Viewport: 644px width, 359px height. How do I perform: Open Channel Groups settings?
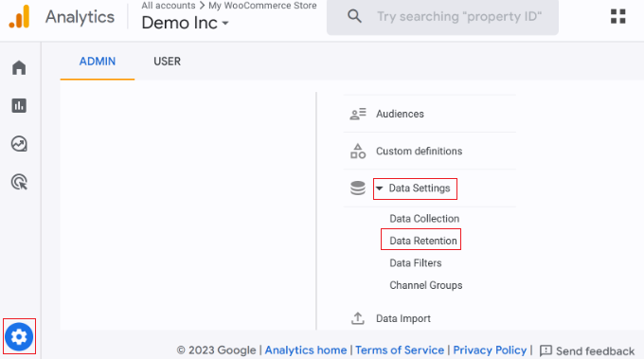point(426,285)
